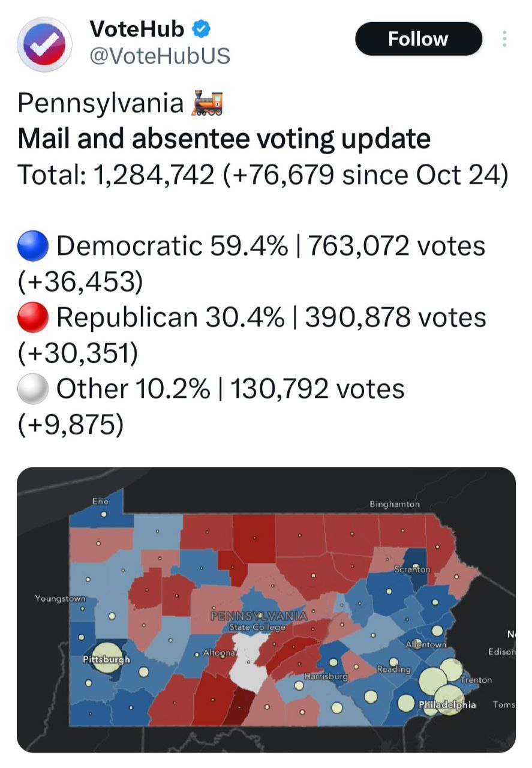This screenshot has width=532, height=768.
Task: Click the blue verified checkmark badge
Action: tap(200, 28)
